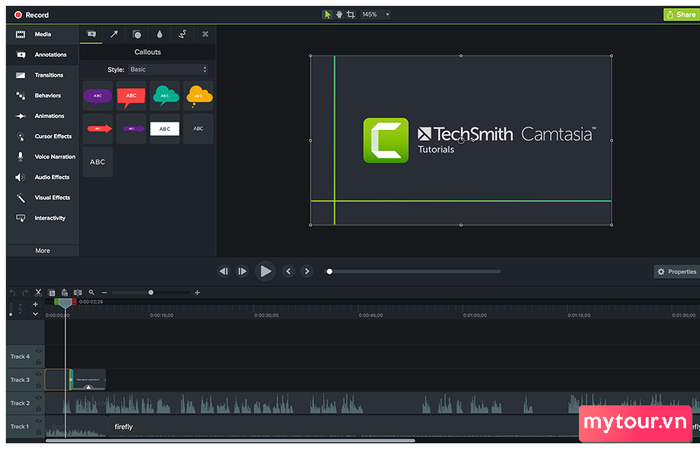Click the Redo icon
The width and height of the screenshot is (700, 452).
(x=25, y=293)
